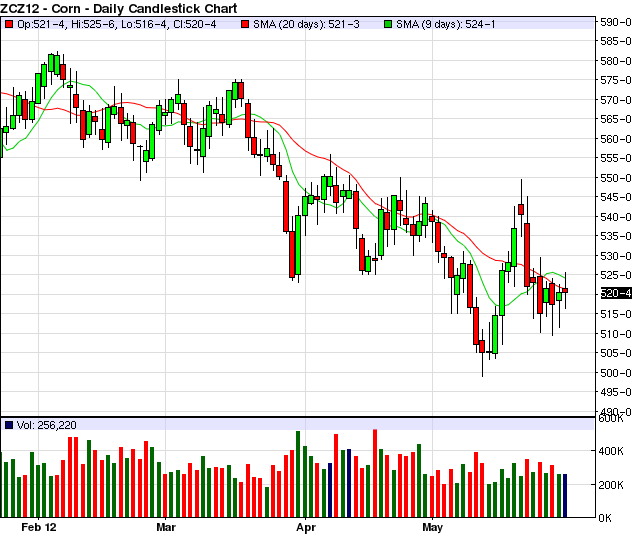
Task: Click the Apr date axis label
Action: 306,527
